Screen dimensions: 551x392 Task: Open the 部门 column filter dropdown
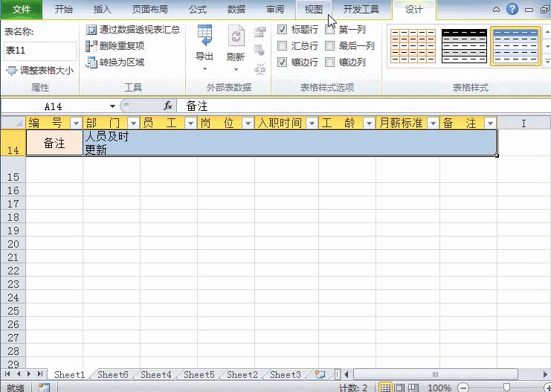pyautogui.click(x=133, y=123)
